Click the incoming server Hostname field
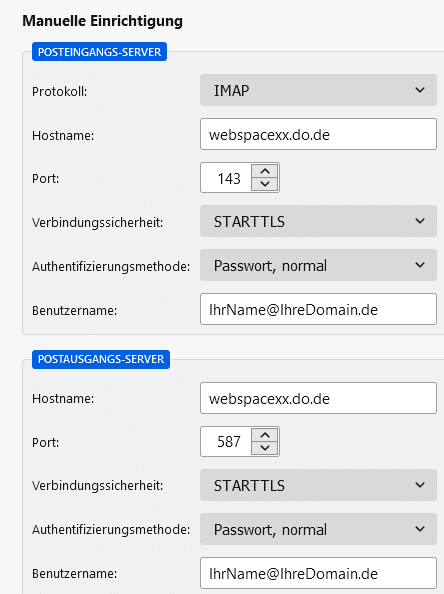This screenshot has width=444, height=594. coord(318,134)
